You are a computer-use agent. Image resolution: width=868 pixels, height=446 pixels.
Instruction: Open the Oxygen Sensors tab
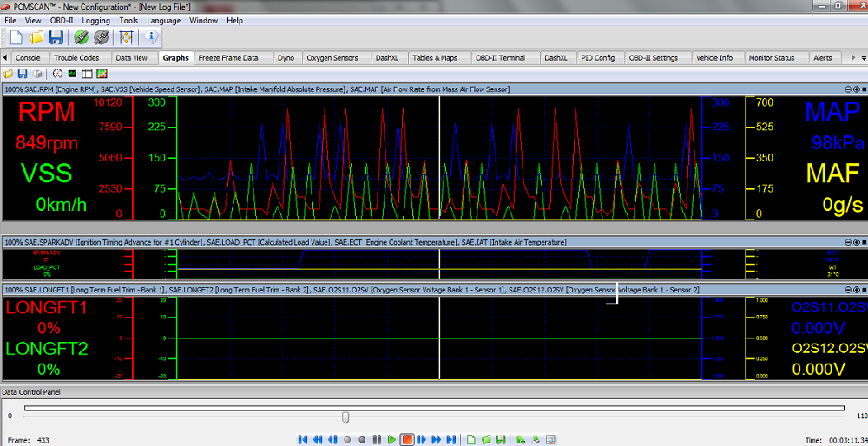(333, 58)
